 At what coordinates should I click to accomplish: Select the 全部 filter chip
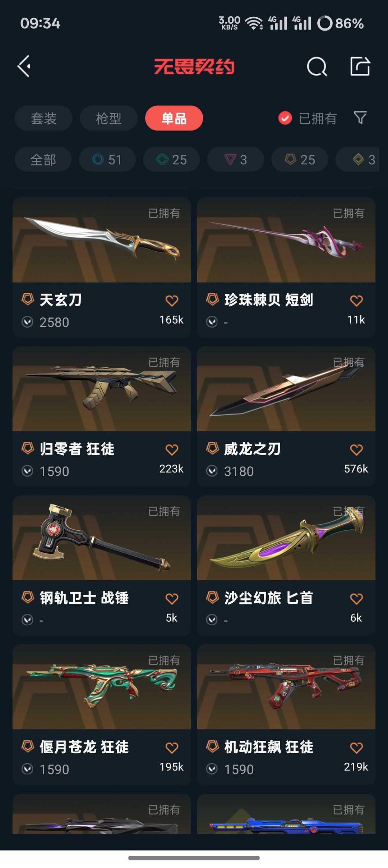click(x=43, y=159)
